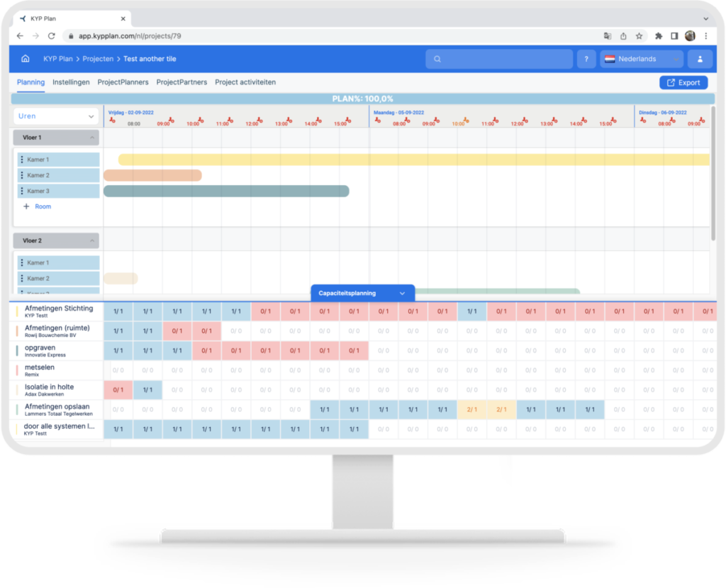Click the translate icon in the address bar
This screenshot has height=588, width=726.
(606, 35)
